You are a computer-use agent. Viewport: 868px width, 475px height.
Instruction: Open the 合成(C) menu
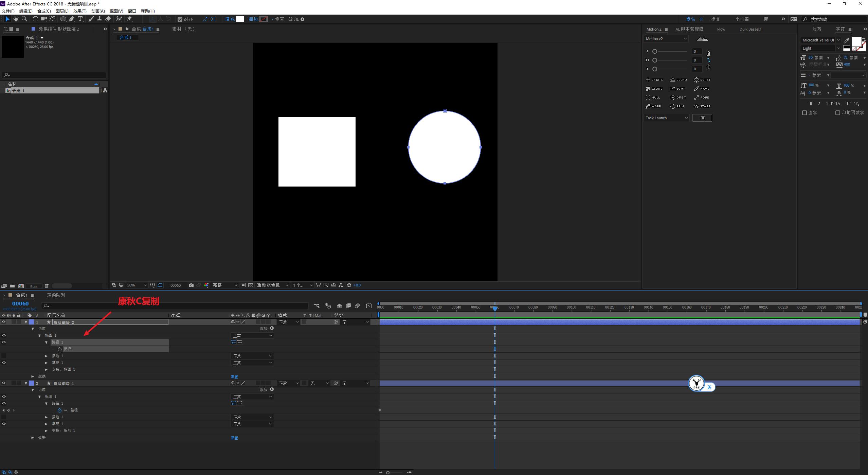click(x=44, y=11)
